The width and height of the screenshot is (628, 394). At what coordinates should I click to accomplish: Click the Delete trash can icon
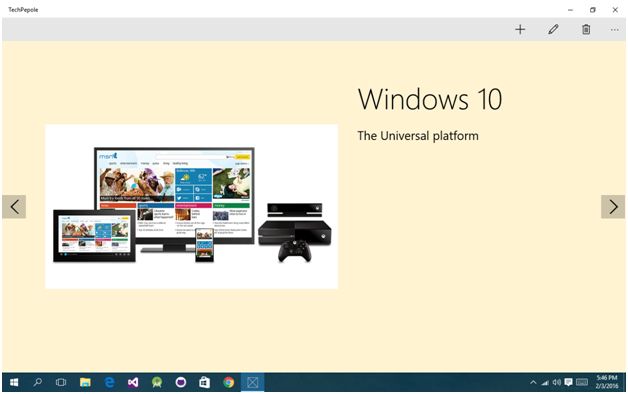[586, 29]
